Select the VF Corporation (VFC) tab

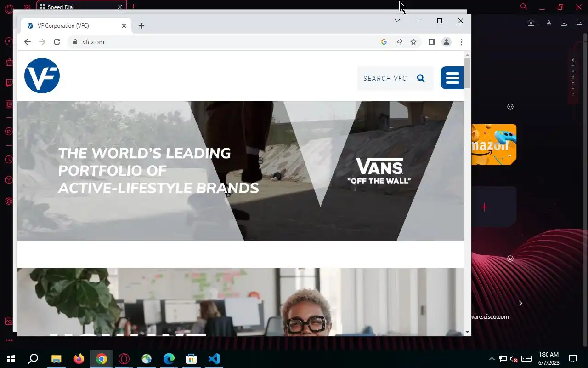coord(76,26)
